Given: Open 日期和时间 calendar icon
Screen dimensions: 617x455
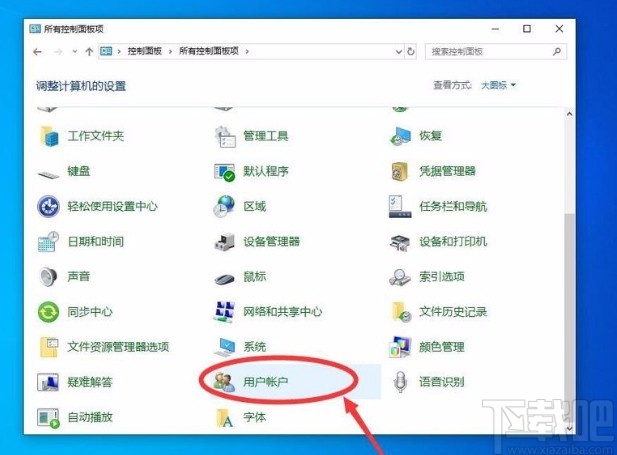Looking at the screenshot, I should point(49,242).
